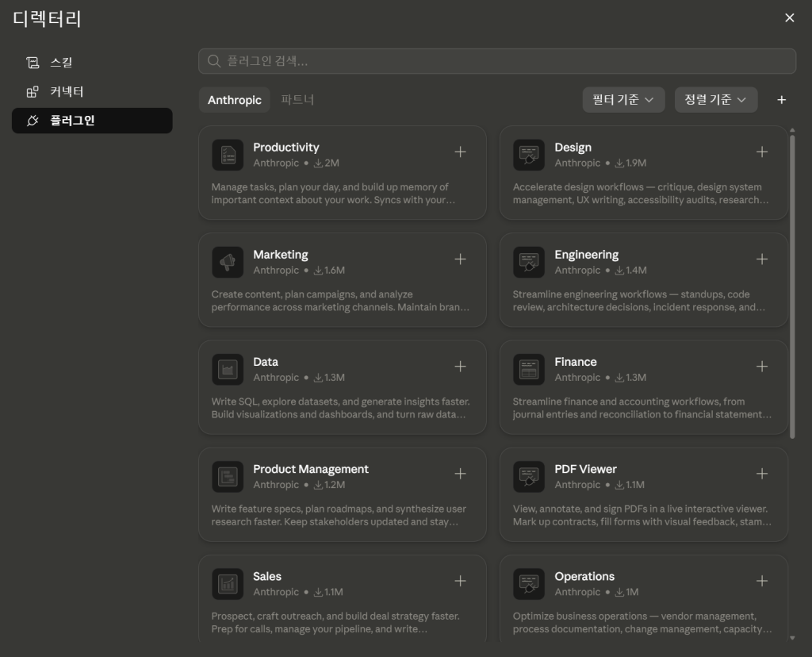Screen dimensions: 812x657
Task: Add the PDF Viewer plugin with plus icon
Action: click(761, 474)
